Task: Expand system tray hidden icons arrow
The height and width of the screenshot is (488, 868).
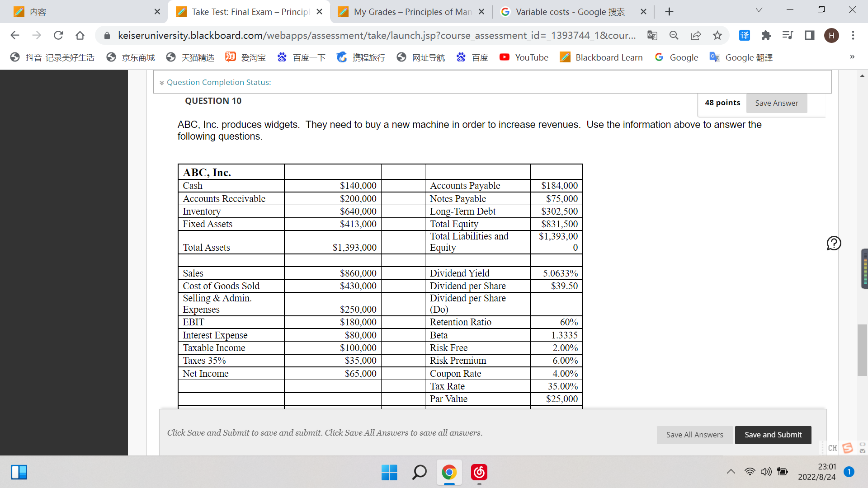Action: tap(731, 472)
